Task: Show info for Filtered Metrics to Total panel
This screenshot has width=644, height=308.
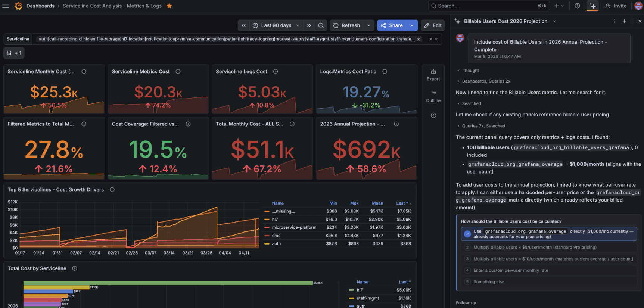Action: (x=84, y=124)
